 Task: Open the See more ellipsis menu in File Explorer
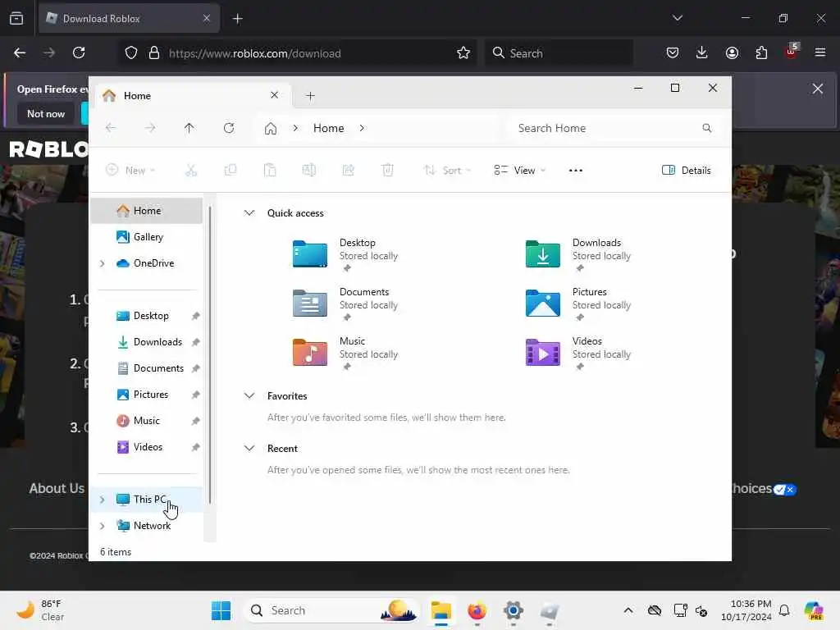575,171
